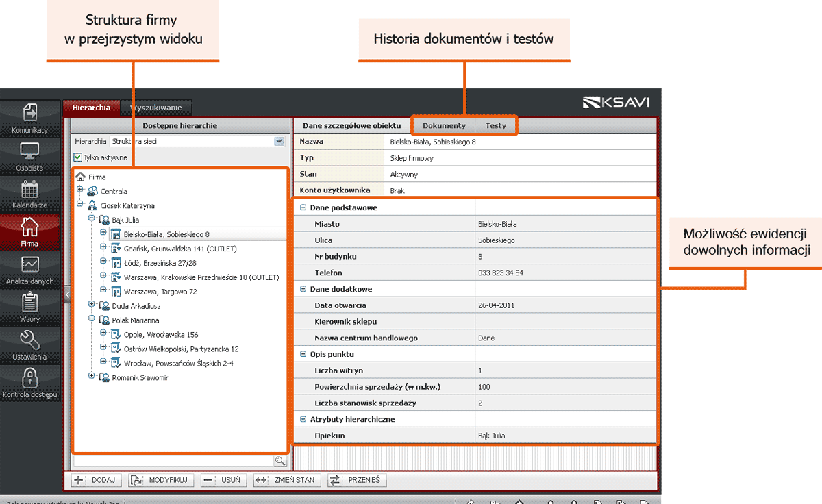Select Opole, Wrocławska 156 in tree
Viewport: 822px width, 504px height.
(161, 335)
